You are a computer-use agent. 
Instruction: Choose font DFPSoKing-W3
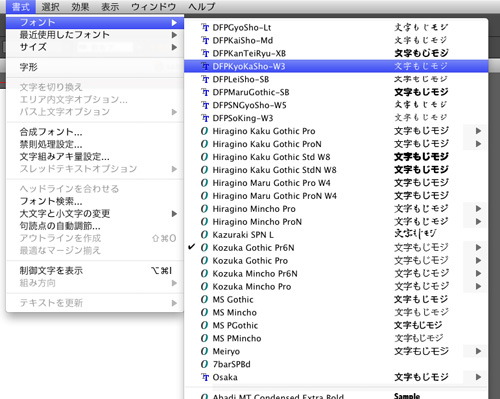336,118
